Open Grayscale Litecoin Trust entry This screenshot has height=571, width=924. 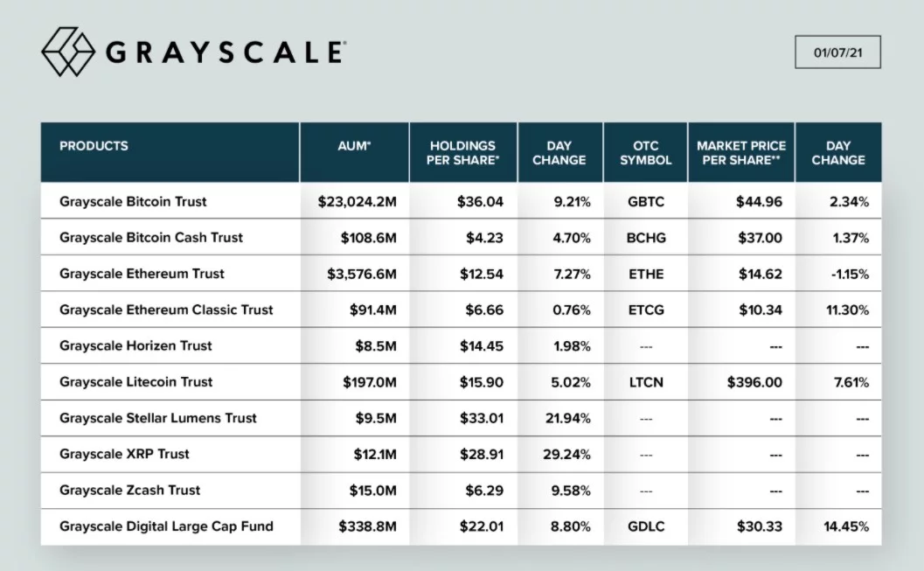(x=135, y=382)
